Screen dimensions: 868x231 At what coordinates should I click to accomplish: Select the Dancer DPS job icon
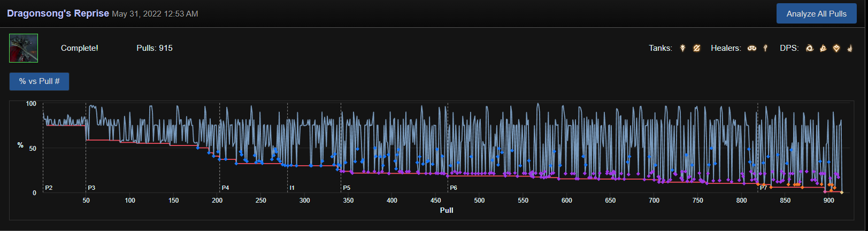(x=823, y=48)
